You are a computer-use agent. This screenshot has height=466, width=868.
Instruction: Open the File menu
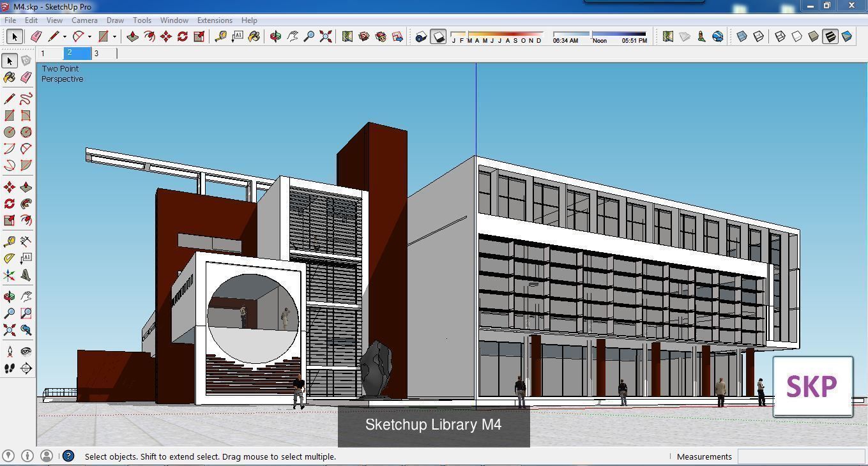10,20
